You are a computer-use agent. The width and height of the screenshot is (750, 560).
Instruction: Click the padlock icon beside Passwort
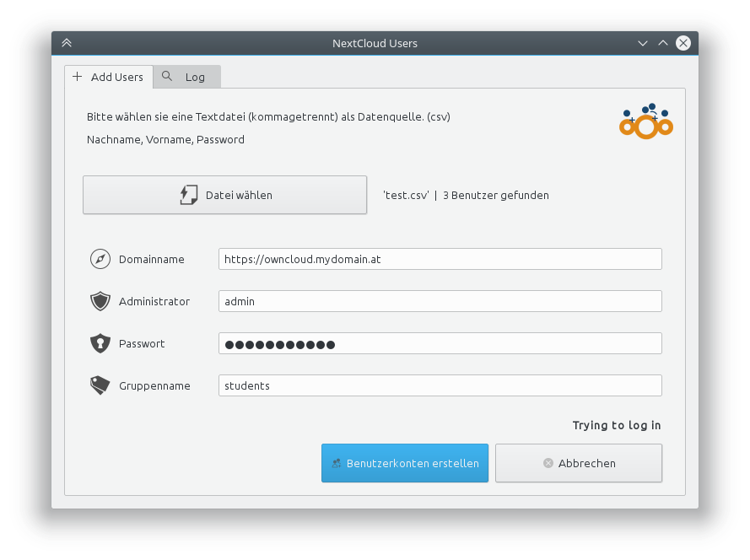tap(100, 343)
